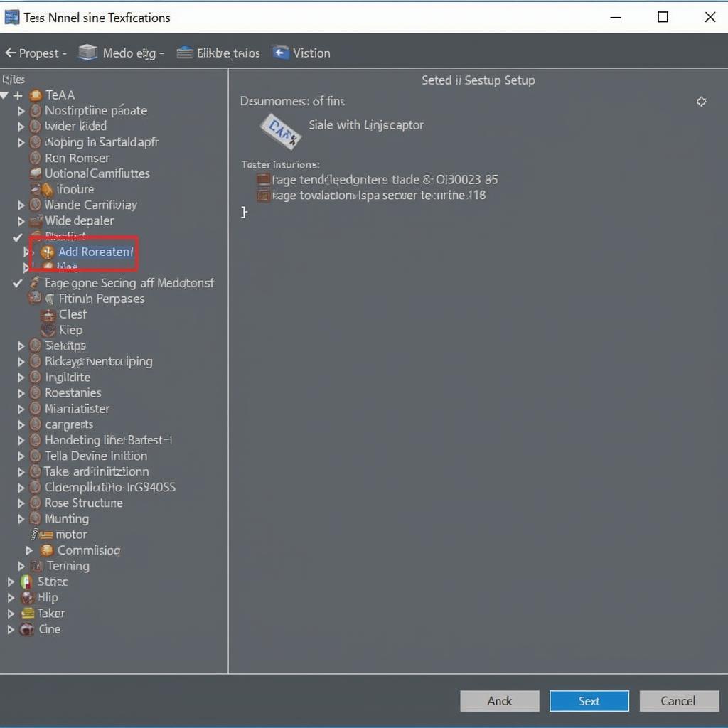Image resolution: width=728 pixels, height=728 pixels.
Task: Toggle the checkmark above Add Roreaten
Action: point(18,237)
